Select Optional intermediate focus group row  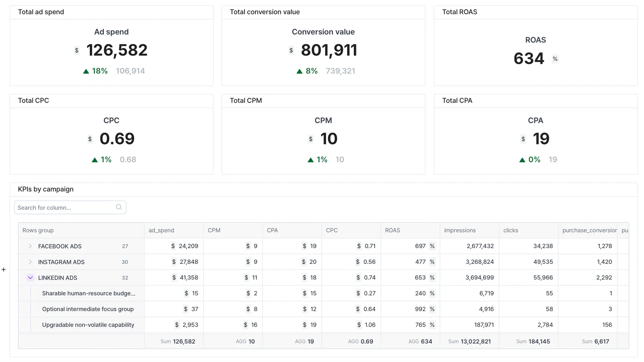pos(88,309)
